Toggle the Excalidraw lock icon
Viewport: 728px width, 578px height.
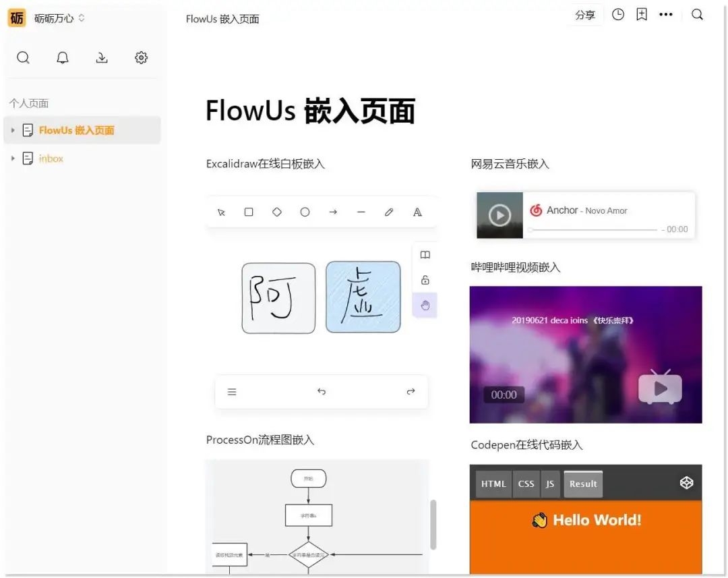point(425,280)
